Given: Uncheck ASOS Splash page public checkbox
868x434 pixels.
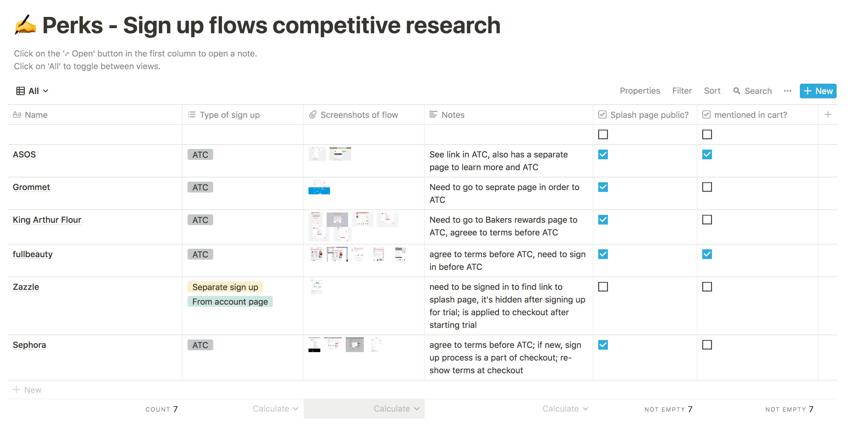Looking at the screenshot, I should (603, 155).
